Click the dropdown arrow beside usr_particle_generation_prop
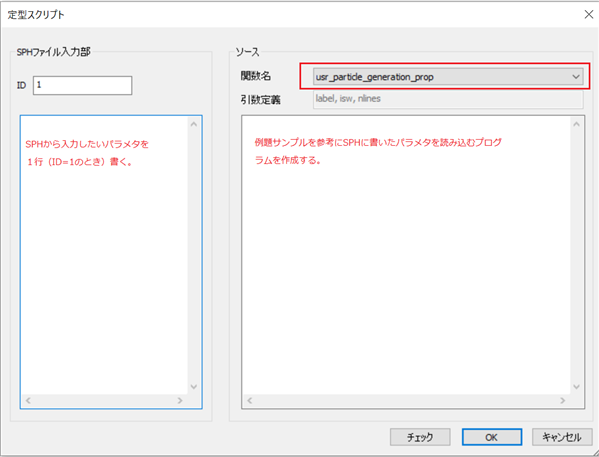This screenshot has width=599, height=457. (x=576, y=77)
